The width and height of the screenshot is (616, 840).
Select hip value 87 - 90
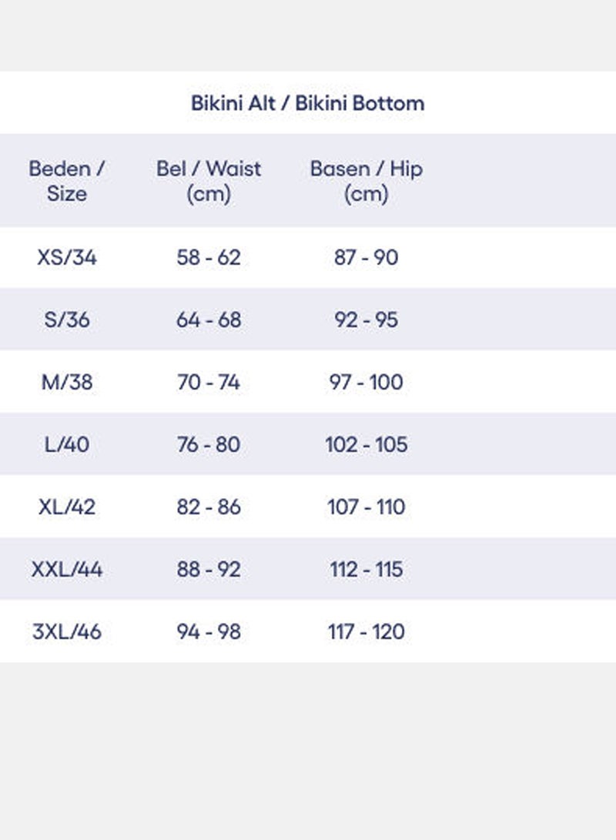(367, 258)
